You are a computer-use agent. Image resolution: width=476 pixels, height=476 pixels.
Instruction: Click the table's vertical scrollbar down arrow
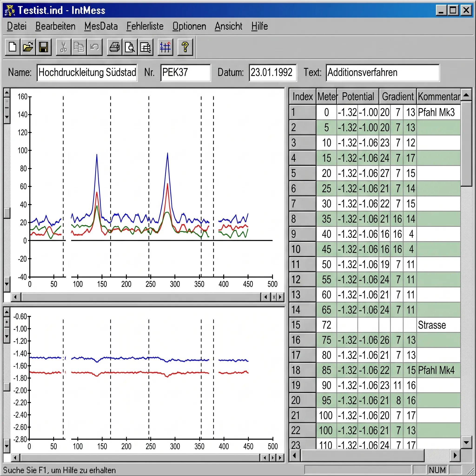pyautogui.click(x=466, y=442)
